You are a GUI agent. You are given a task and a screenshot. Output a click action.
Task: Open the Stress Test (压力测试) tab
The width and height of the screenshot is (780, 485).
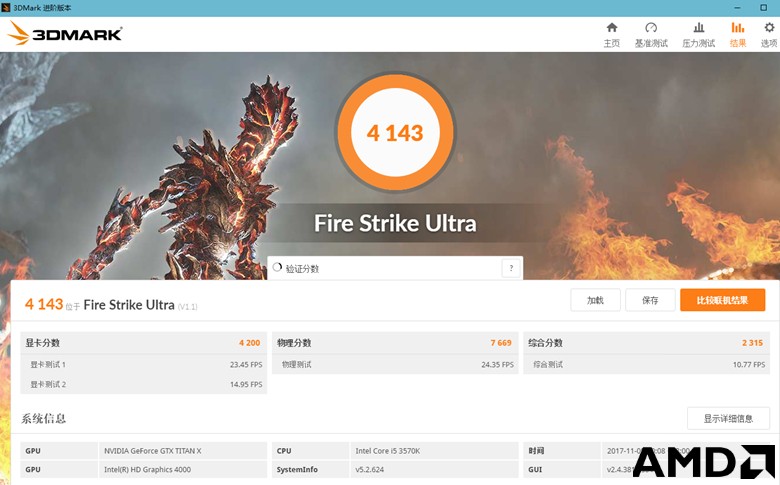pyautogui.click(x=698, y=35)
